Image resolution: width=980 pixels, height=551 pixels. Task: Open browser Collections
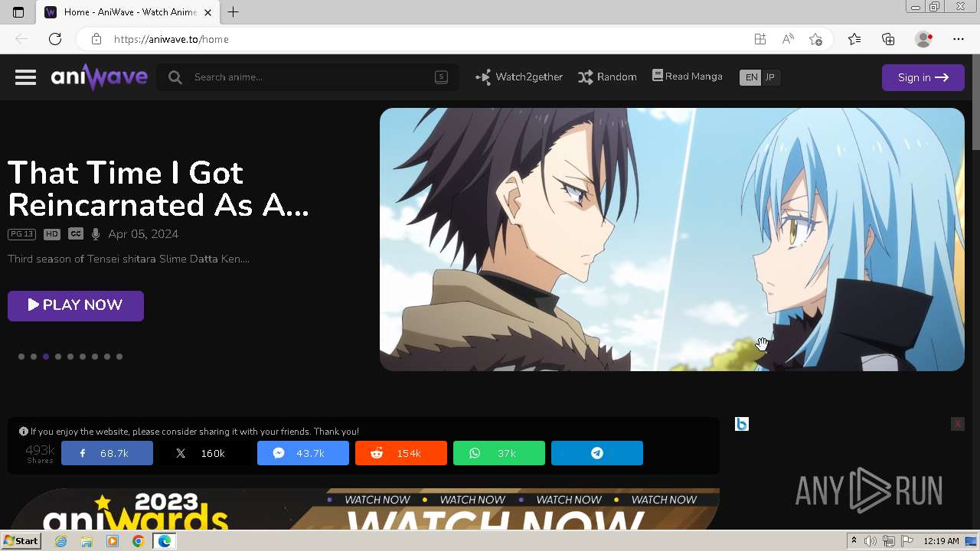888,39
